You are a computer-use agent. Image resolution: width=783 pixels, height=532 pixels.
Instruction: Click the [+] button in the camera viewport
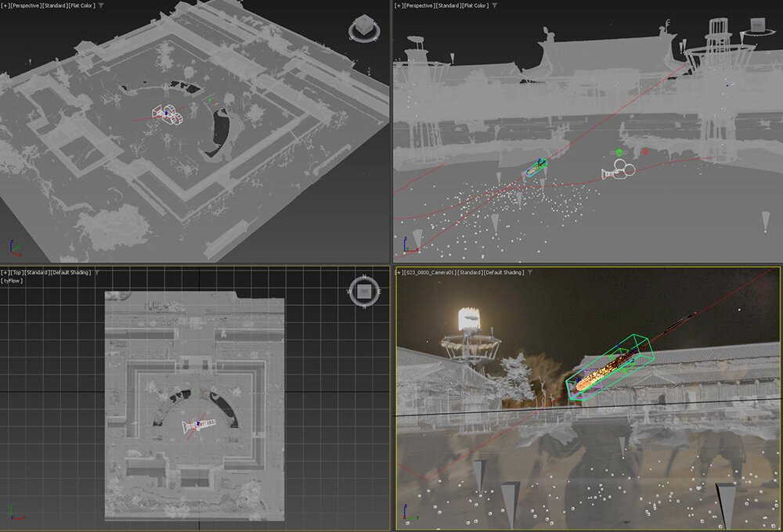[x=400, y=272]
